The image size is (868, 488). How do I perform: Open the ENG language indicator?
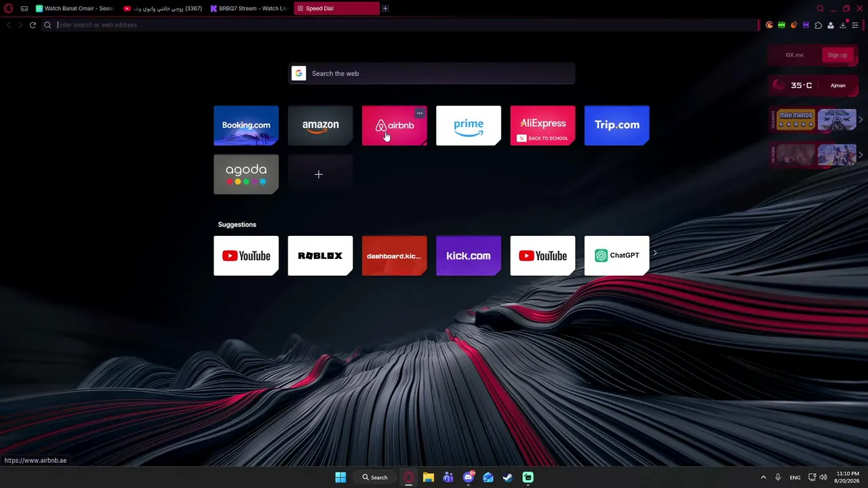[x=795, y=477]
